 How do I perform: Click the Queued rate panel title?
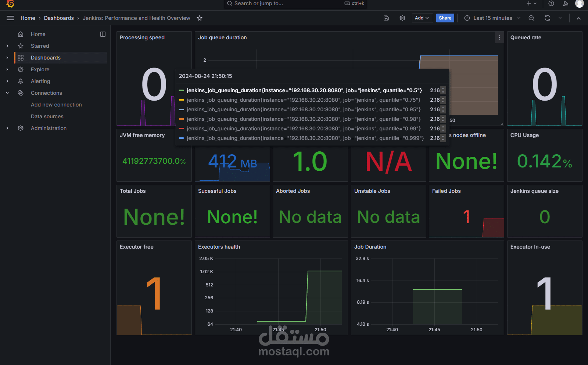[526, 37]
